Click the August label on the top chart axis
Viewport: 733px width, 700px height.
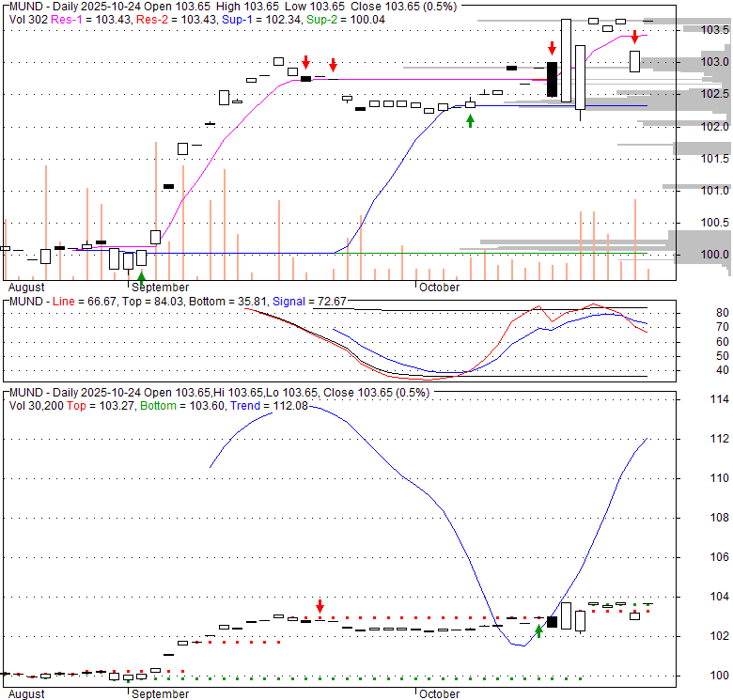[x=26, y=287]
